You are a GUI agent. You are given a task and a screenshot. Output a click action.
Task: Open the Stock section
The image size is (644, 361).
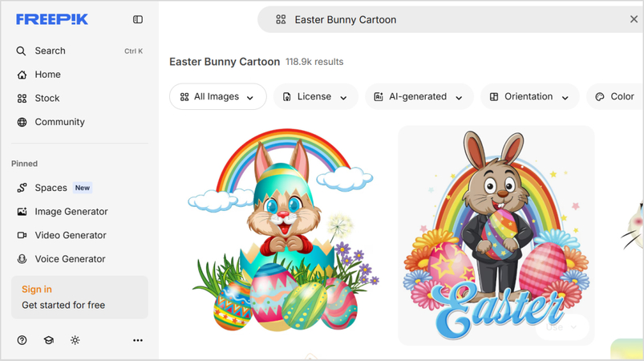click(47, 98)
